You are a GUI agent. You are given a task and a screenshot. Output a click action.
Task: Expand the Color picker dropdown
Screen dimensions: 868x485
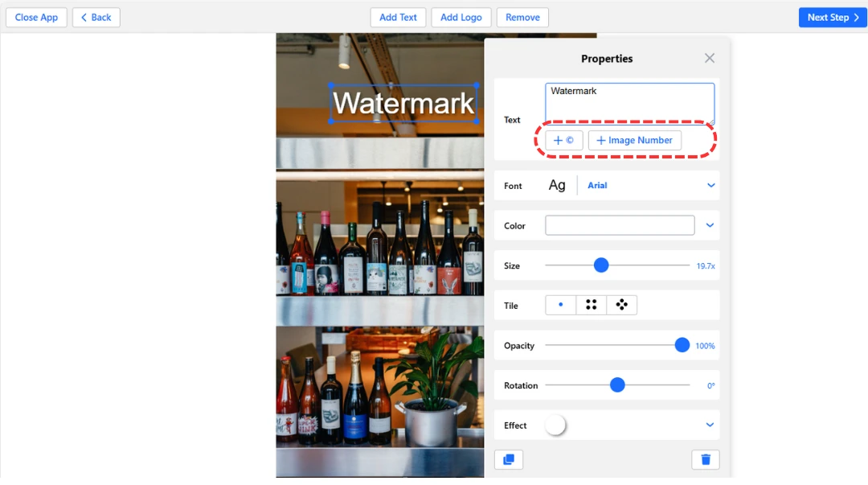tap(709, 224)
